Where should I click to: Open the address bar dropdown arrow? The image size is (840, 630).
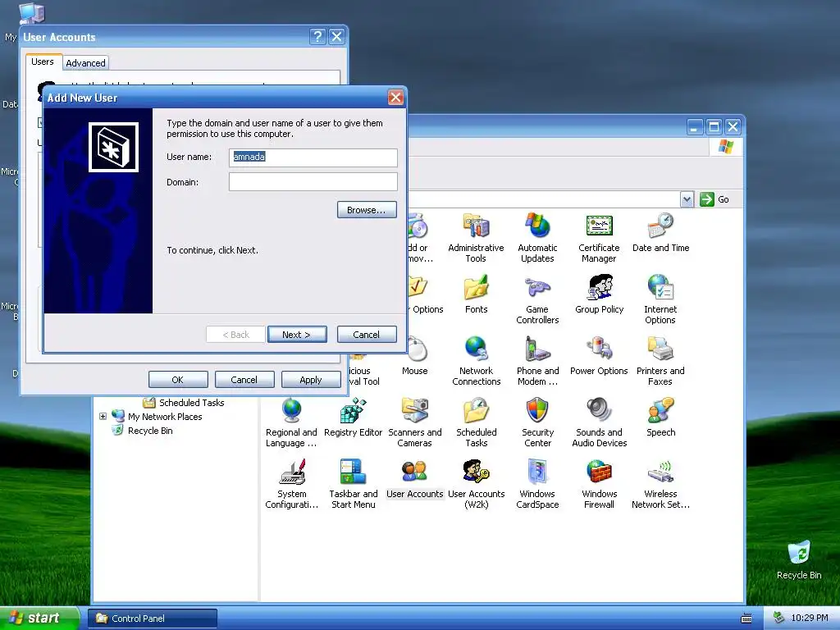point(687,199)
